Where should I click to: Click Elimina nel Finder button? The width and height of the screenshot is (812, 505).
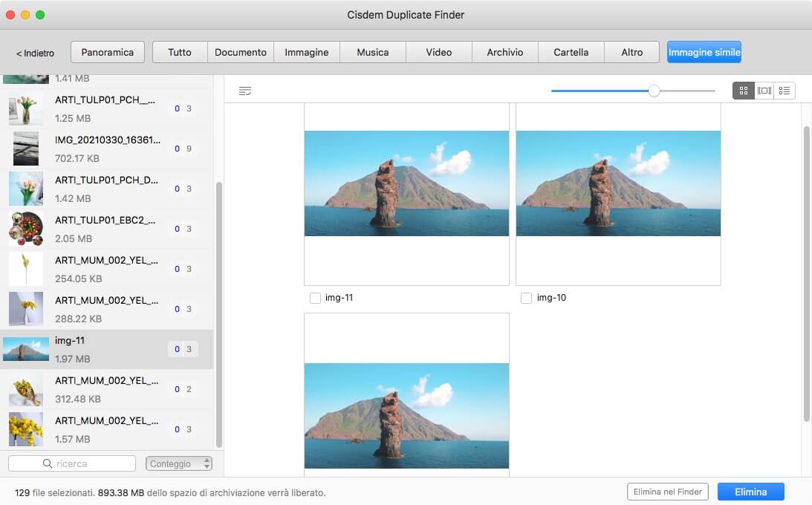click(668, 492)
